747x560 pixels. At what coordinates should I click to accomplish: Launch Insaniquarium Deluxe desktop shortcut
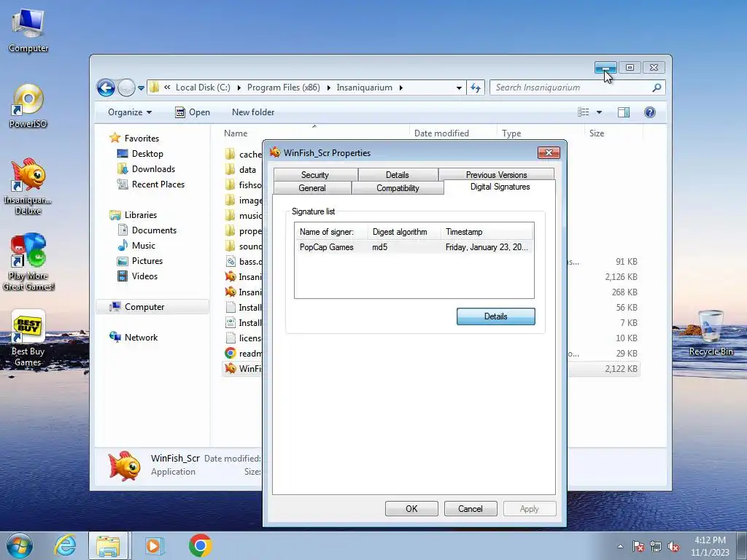28,187
